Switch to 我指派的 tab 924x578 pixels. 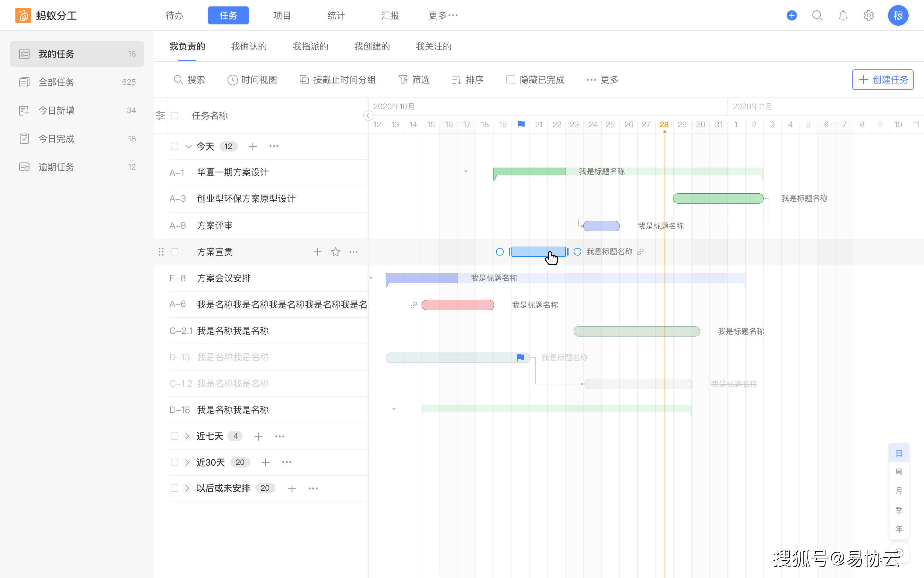(311, 46)
